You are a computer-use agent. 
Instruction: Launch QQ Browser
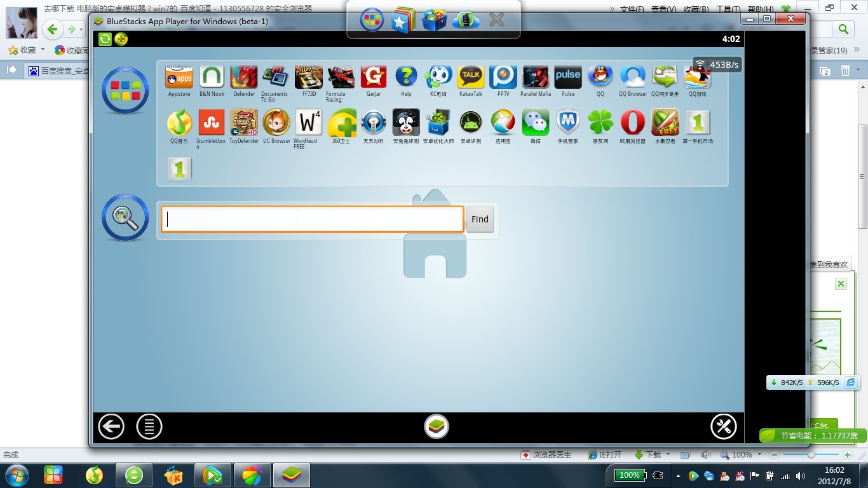[633, 77]
